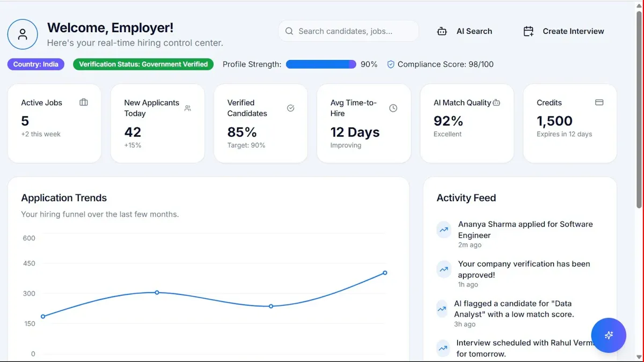644x362 pixels.
Task: Click the bot icon on AI Match Quality card
Action: (x=497, y=102)
